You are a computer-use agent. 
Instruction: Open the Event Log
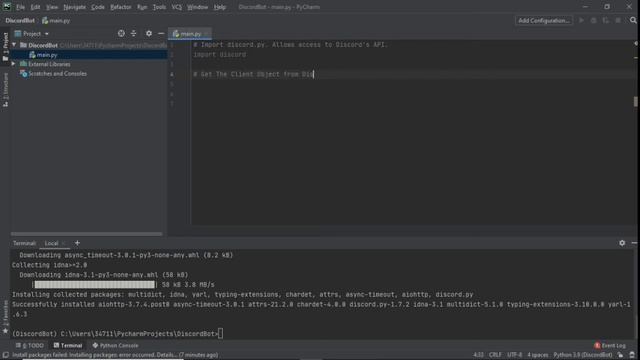tap(610, 346)
